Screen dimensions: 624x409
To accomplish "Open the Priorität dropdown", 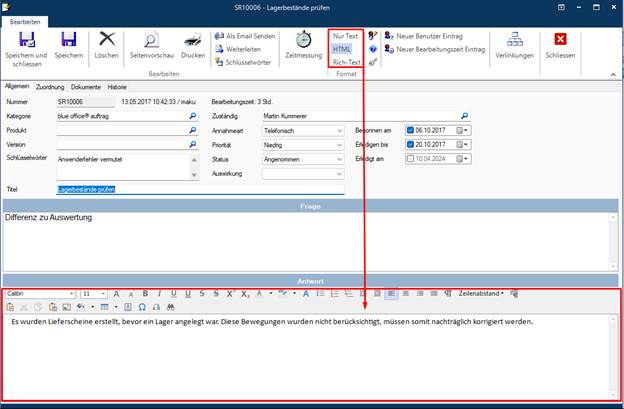I will (339, 145).
